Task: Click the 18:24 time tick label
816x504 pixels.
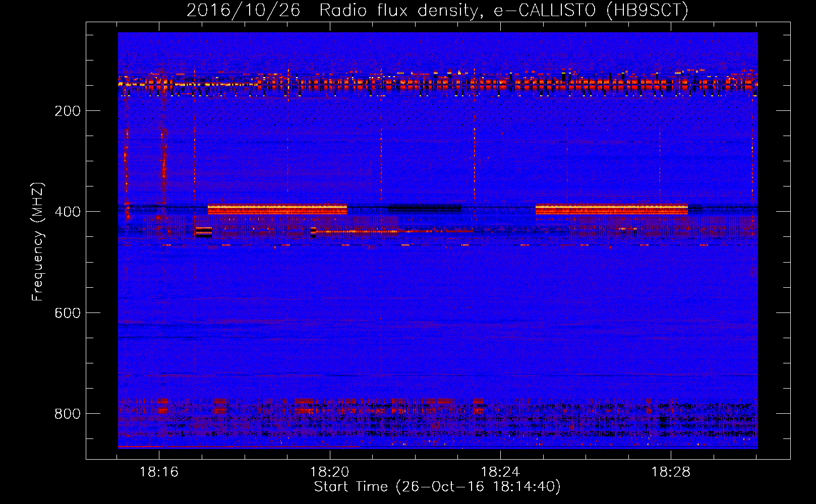Action: [500, 472]
